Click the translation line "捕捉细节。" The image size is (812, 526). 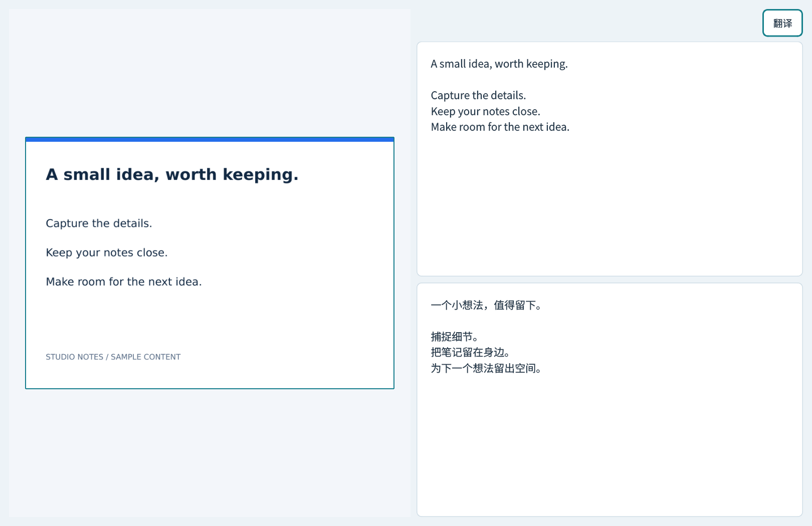(x=455, y=337)
